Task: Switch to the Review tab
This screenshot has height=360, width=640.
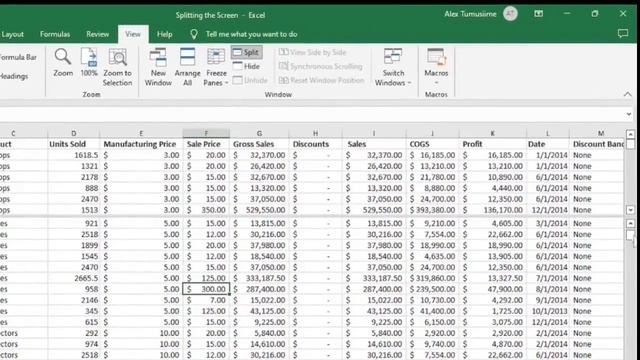Action: click(98, 34)
